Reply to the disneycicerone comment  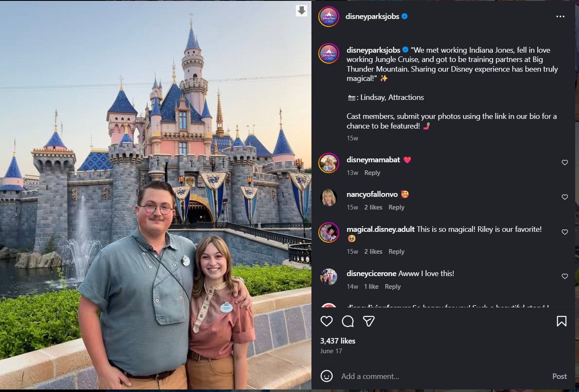(392, 287)
